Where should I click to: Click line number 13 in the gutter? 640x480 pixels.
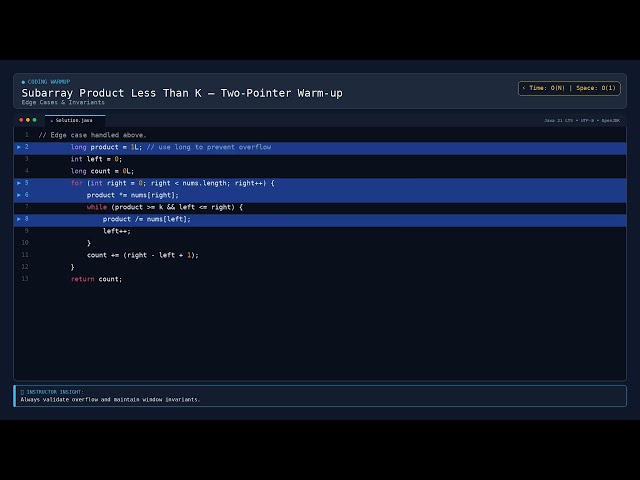point(25,278)
